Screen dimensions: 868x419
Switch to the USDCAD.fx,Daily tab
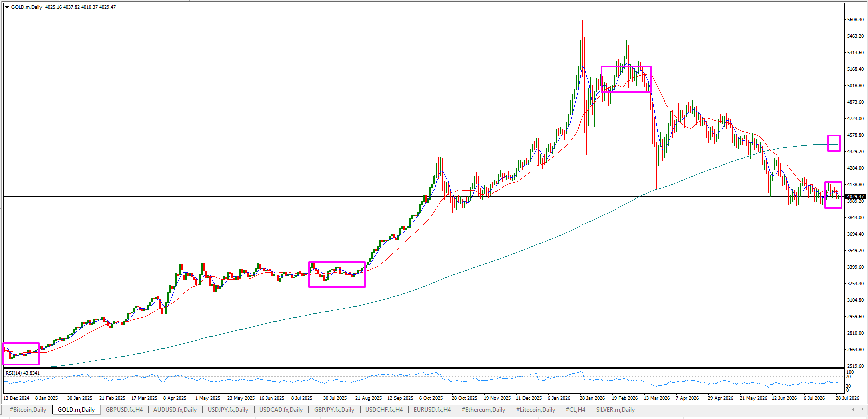click(281, 410)
